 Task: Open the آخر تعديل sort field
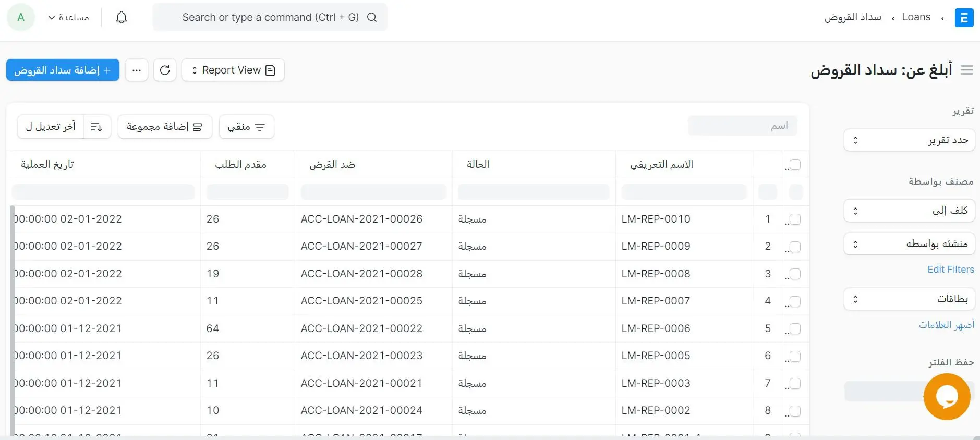[x=51, y=127]
